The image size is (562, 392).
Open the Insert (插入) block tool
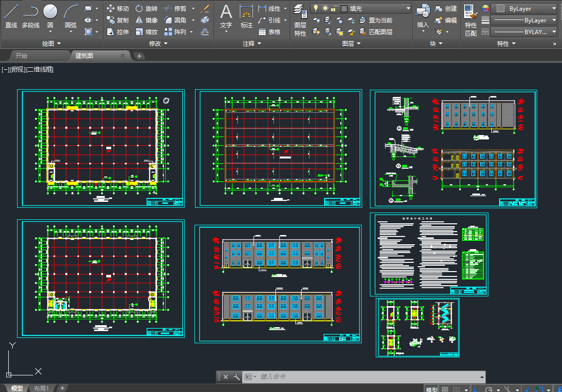pyautogui.click(x=423, y=16)
